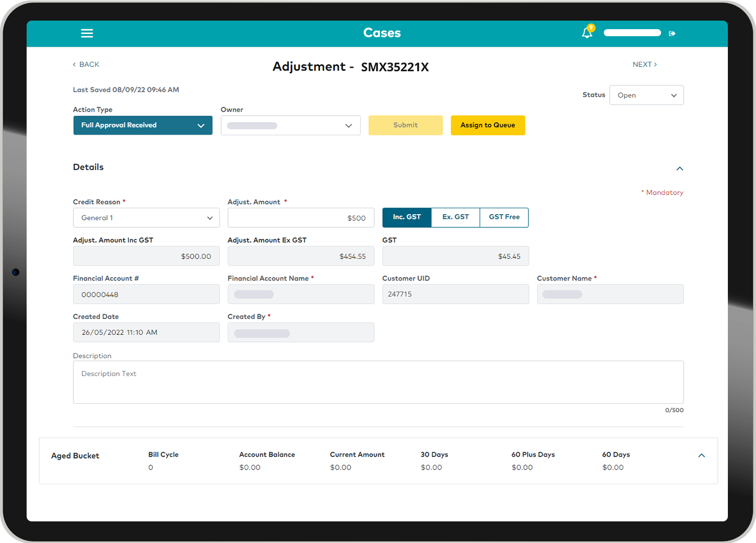Open the Status dropdown showing Open

[x=646, y=95]
